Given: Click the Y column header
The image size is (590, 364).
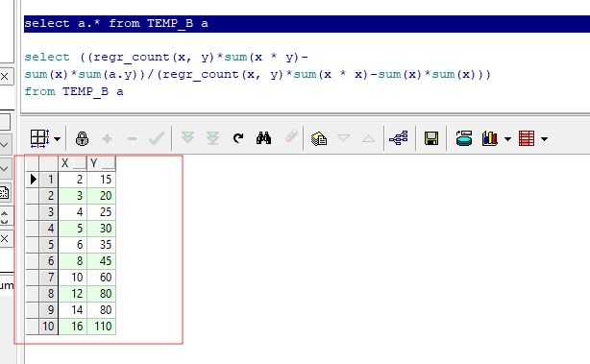Looking at the screenshot, I should (x=101, y=163).
